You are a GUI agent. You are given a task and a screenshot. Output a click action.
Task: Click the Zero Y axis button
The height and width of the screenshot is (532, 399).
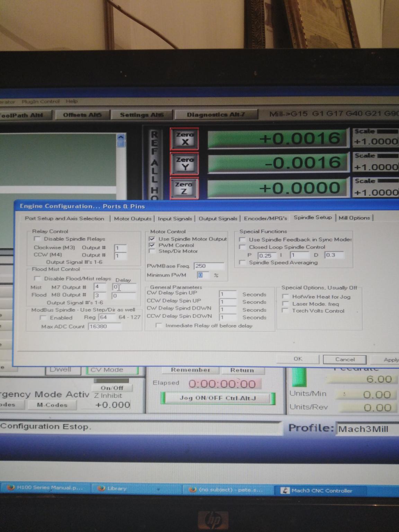click(185, 163)
